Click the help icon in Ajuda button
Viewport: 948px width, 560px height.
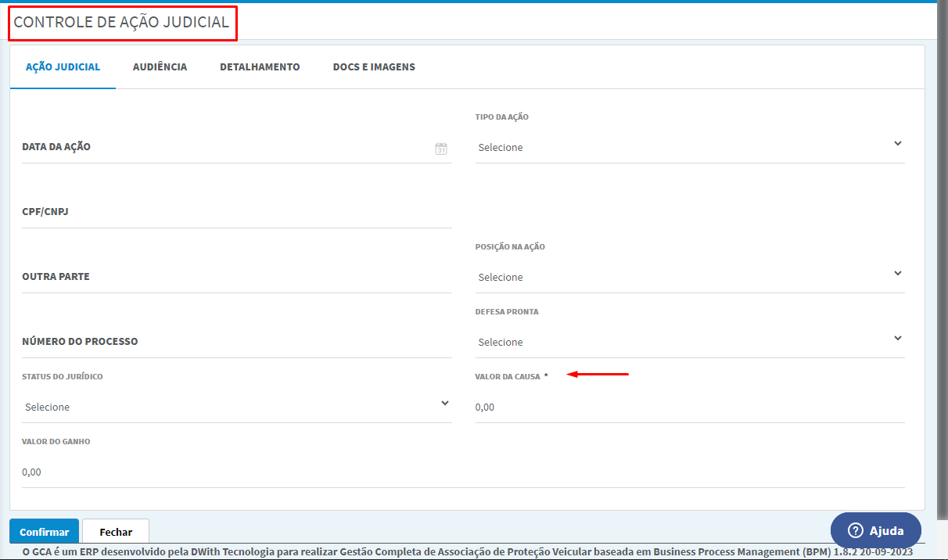855,530
